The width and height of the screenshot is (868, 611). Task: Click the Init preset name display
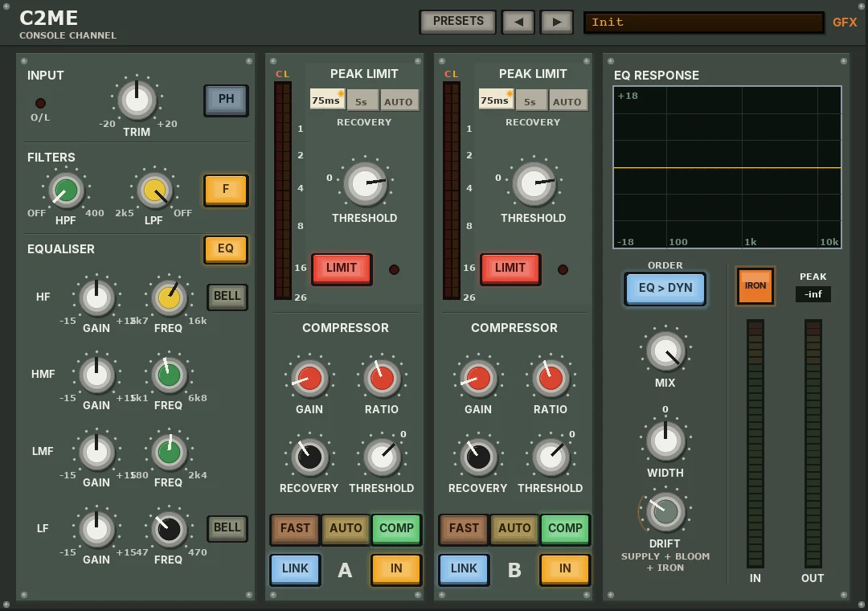703,23
